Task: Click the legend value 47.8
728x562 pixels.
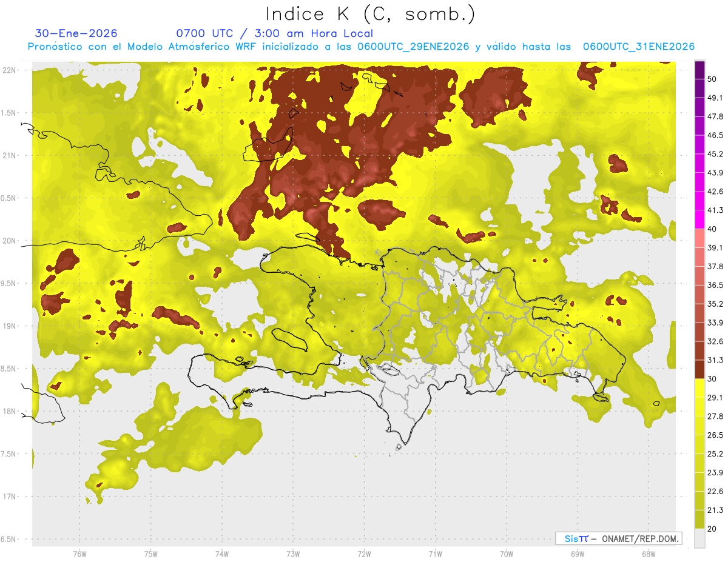Action: (715, 117)
